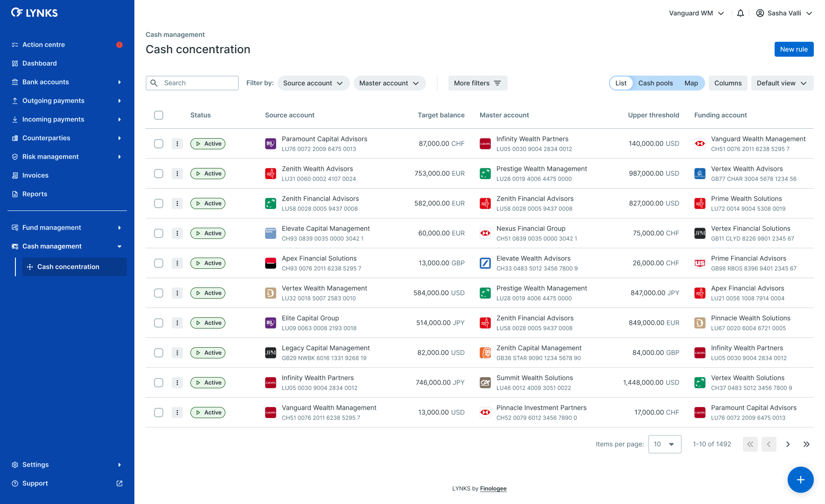Click Summit Wealth Solutions bank logo
825x504 pixels.
click(485, 383)
